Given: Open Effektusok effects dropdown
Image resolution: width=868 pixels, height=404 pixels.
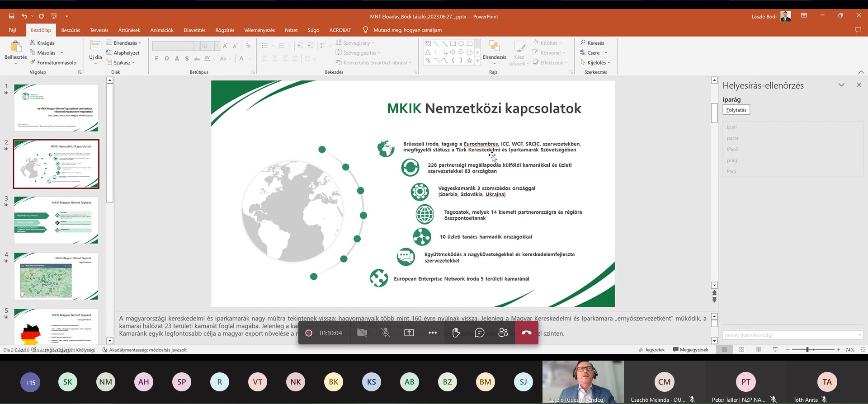Looking at the screenshot, I should [550, 63].
